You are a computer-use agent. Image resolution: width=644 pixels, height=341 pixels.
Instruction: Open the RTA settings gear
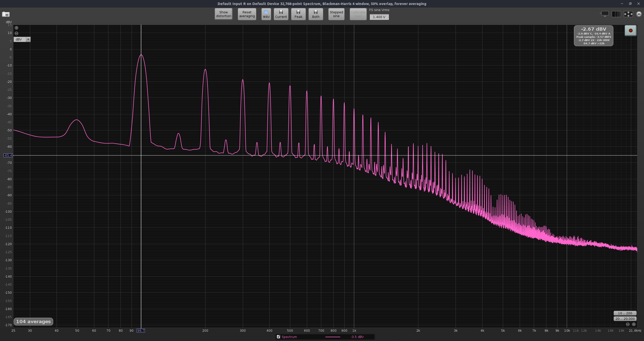[x=639, y=14]
